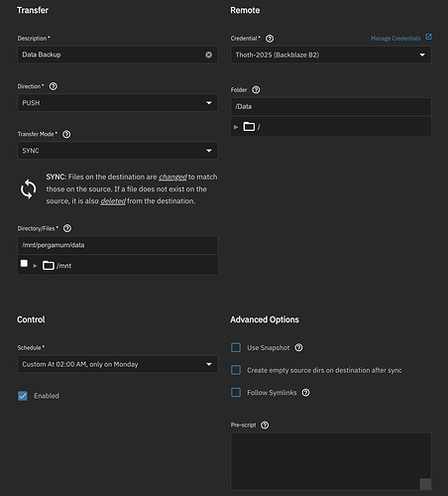448x496 pixels.
Task: Click into the Pre-script text area
Action: click(331, 461)
